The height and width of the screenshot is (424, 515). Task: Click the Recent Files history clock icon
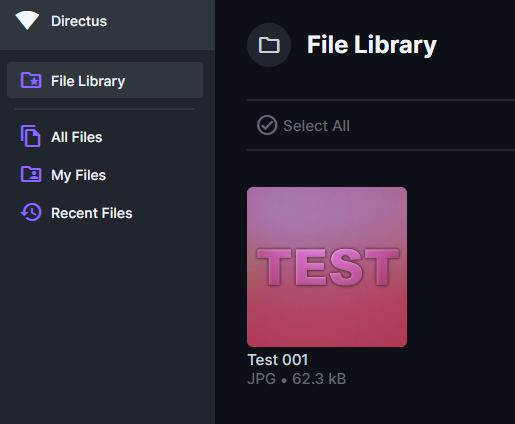31,212
